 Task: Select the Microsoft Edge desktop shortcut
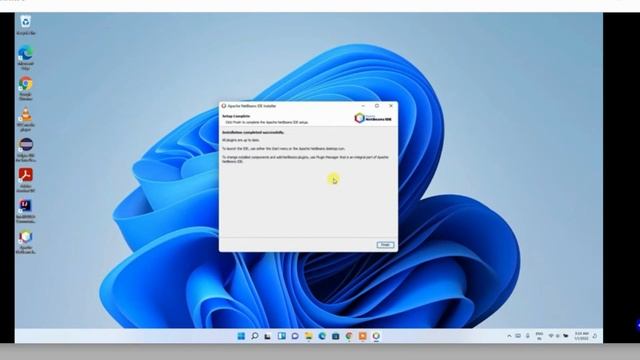coord(25,58)
